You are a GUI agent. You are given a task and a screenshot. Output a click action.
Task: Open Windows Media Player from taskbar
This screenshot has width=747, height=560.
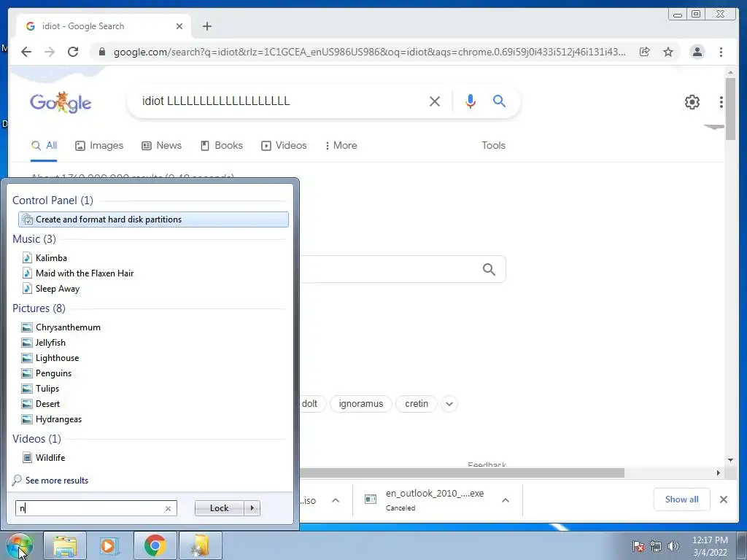109,545
